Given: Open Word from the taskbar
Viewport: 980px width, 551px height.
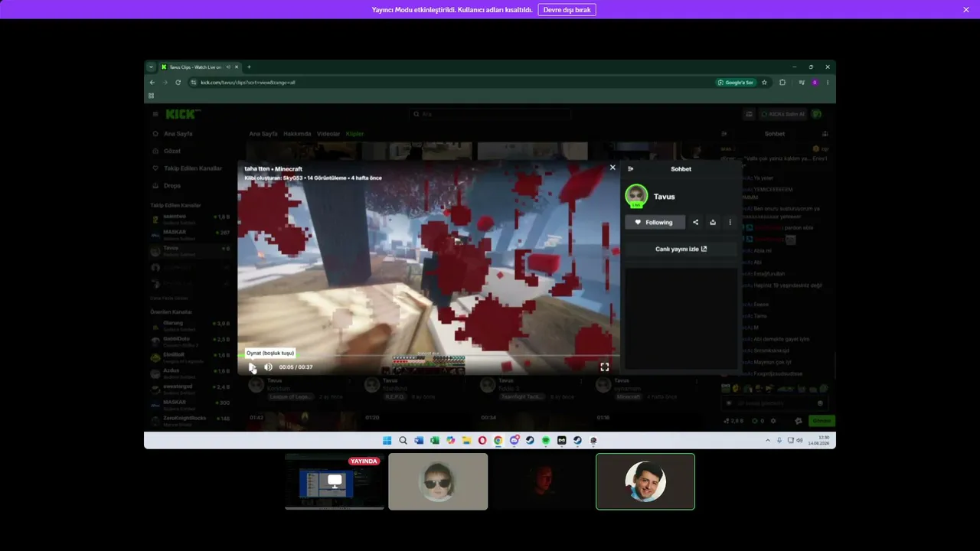Looking at the screenshot, I should 419,441.
